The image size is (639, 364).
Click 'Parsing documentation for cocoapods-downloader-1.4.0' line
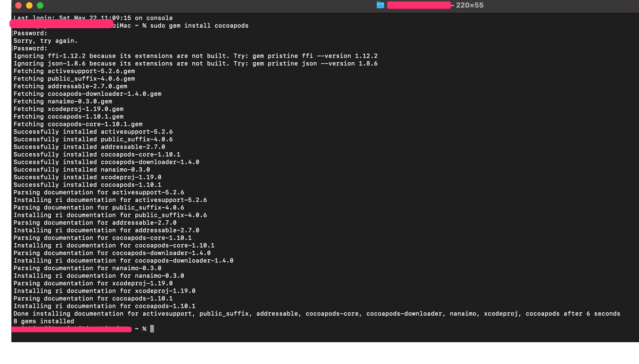[112, 253]
